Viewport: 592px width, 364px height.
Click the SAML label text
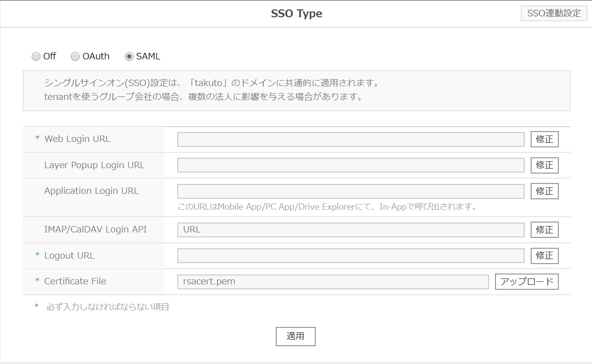(x=148, y=56)
